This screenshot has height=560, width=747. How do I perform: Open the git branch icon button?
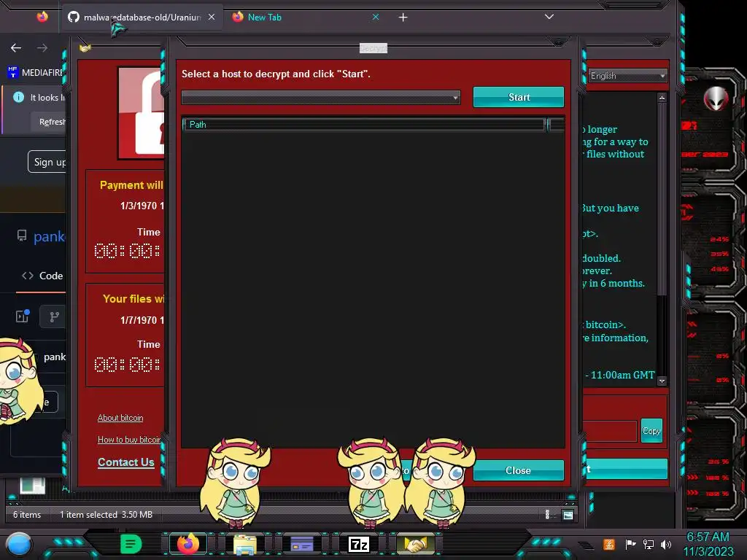click(x=54, y=316)
